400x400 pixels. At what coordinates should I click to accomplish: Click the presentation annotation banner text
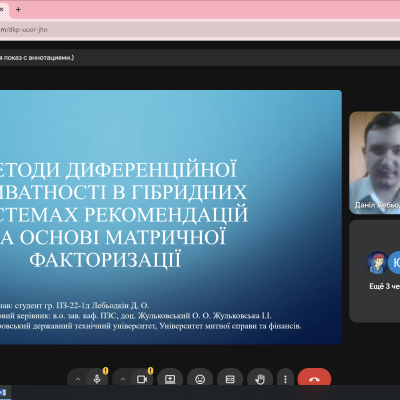37,58
